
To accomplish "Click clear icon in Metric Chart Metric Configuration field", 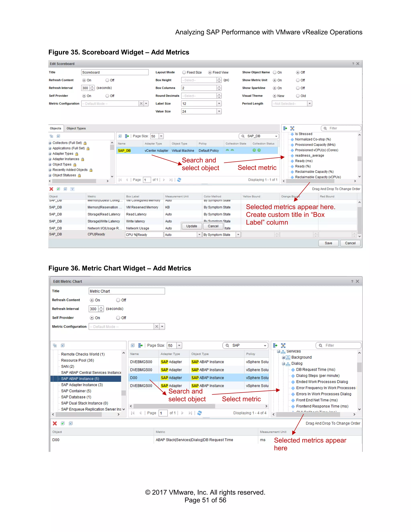I will [157, 327].
